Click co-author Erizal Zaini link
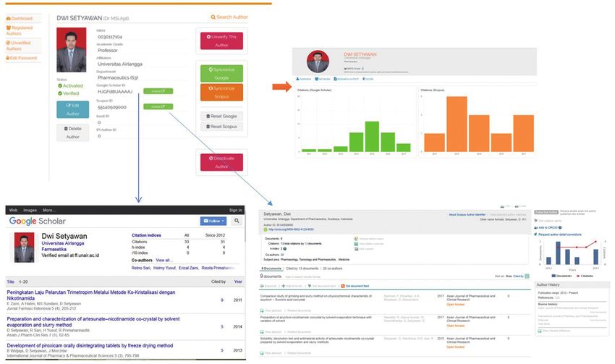The width and height of the screenshot is (615, 364). [x=189, y=268]
